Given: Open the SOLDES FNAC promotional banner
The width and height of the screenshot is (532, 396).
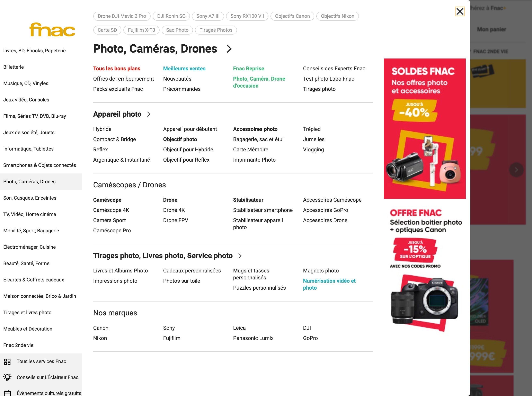Looking at the screenshot, I should 425,129.
